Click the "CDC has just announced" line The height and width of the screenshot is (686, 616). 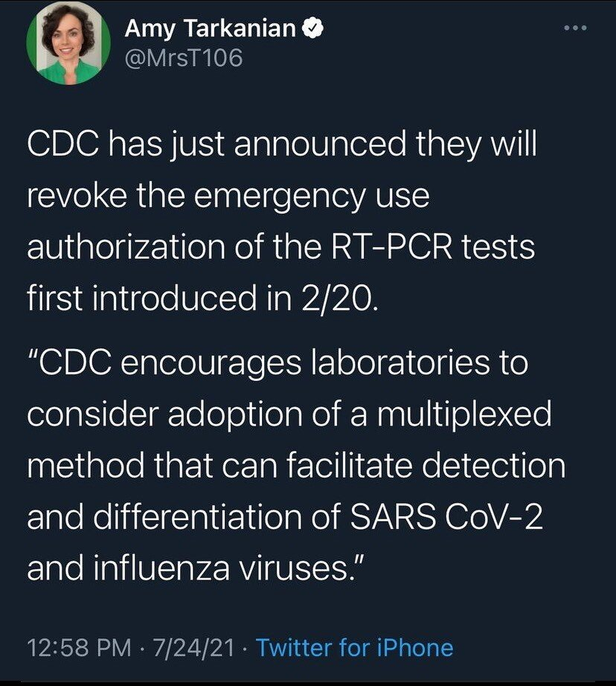pyautogui.click(x=281, y=144)
